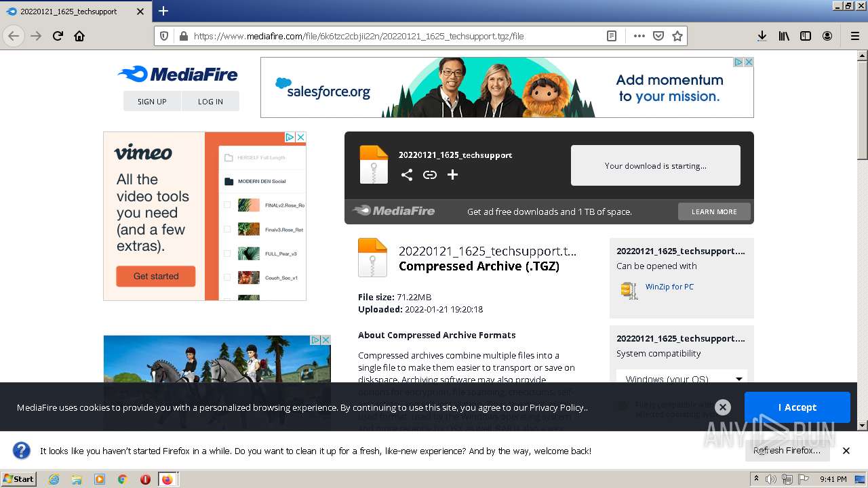Click the address bar URL field
868x488 pixels.
(x=393, y=36)
